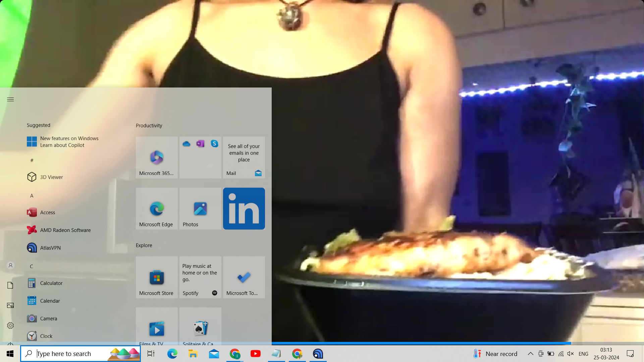Open OneNote from the folder tile

[201, 144]
